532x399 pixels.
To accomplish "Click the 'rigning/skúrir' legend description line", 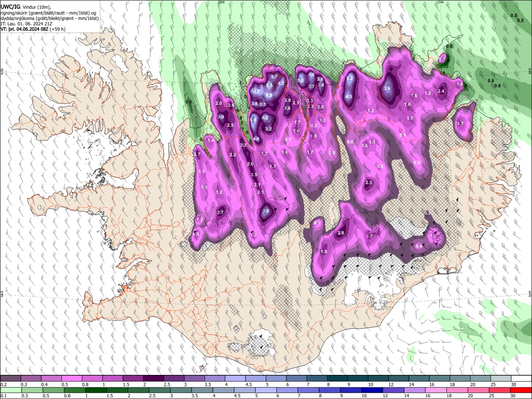I will [48, 12].
